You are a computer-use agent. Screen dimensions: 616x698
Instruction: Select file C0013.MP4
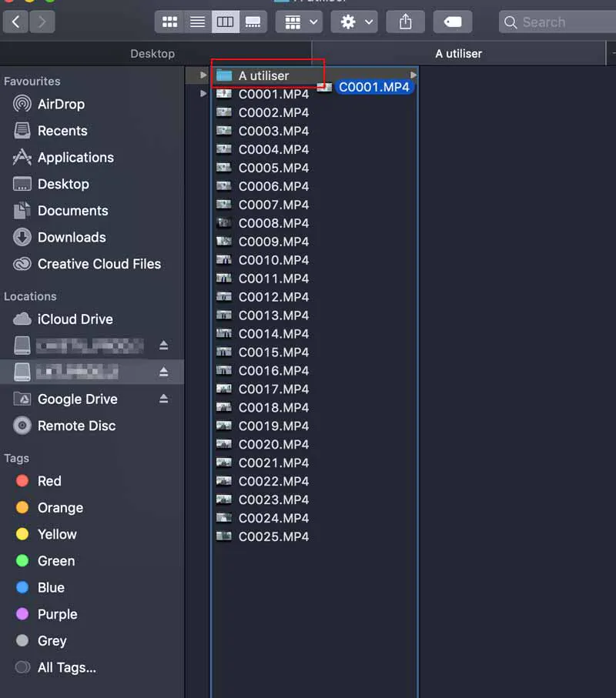pos(273,316)
